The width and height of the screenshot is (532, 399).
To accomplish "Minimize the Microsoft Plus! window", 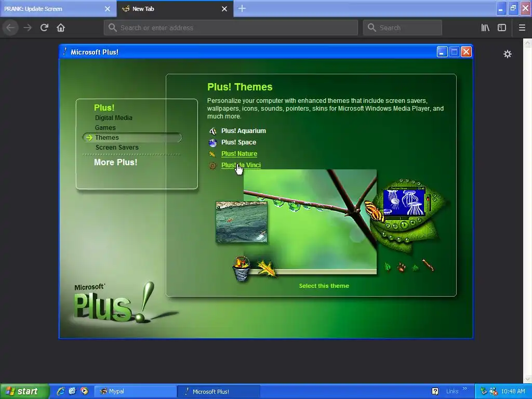I will click(x=442, y=52).
